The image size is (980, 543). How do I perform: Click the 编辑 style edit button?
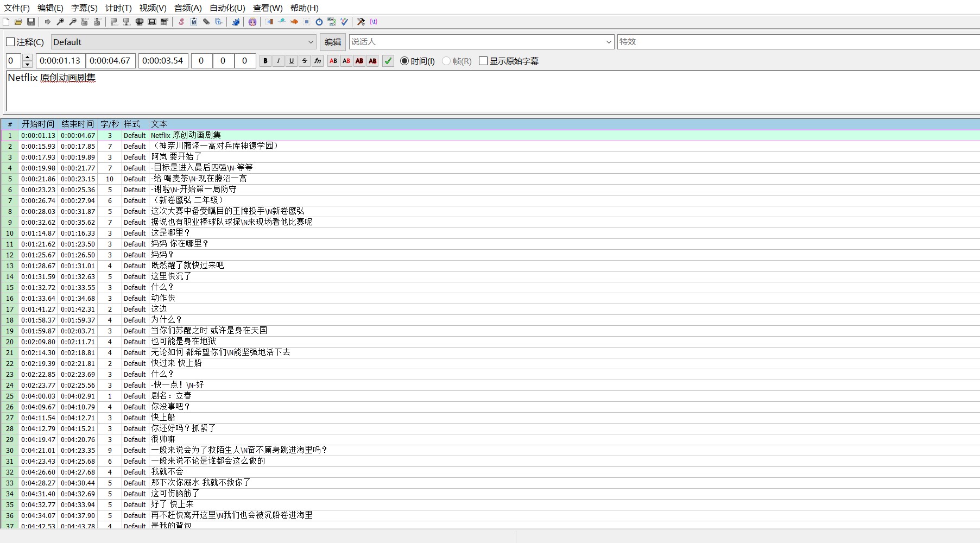click(x=333, y=42)
